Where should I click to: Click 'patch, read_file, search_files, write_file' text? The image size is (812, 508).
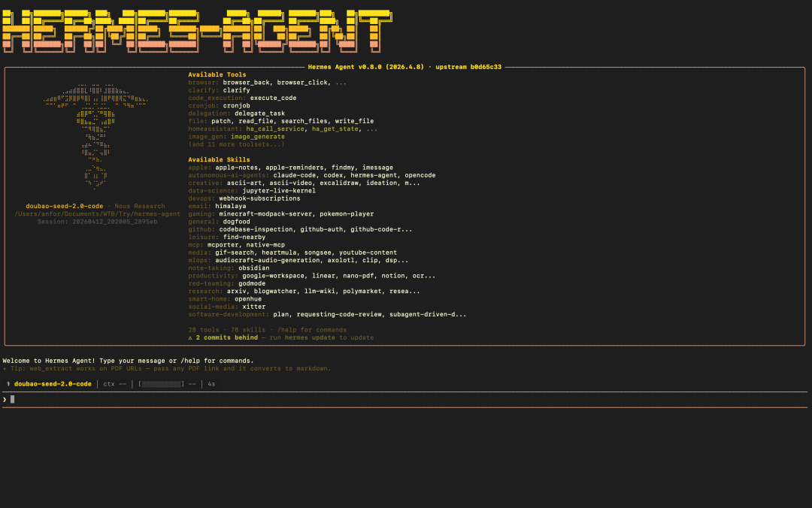pyautogui.click(x=292, y=121)
